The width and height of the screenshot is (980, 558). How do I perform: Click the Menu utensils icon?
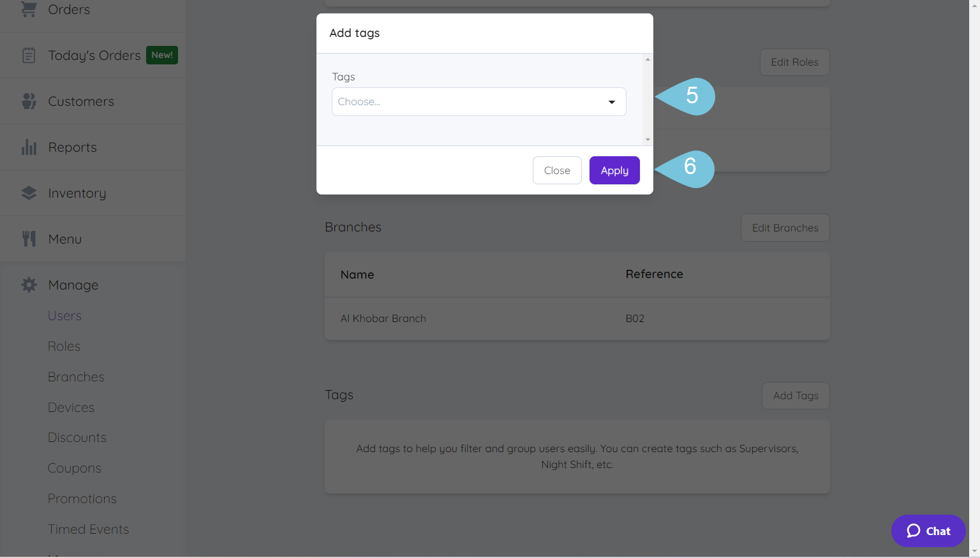tap(28, 239)
